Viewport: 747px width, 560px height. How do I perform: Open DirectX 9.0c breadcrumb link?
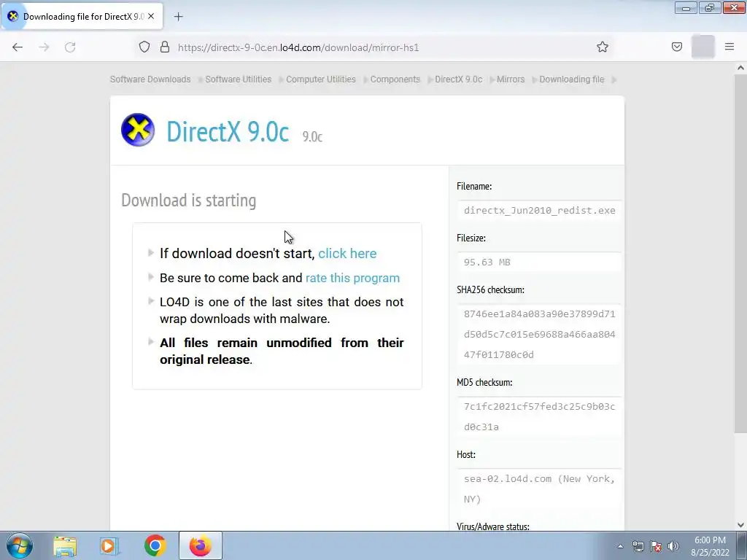[x=458, y=79]
